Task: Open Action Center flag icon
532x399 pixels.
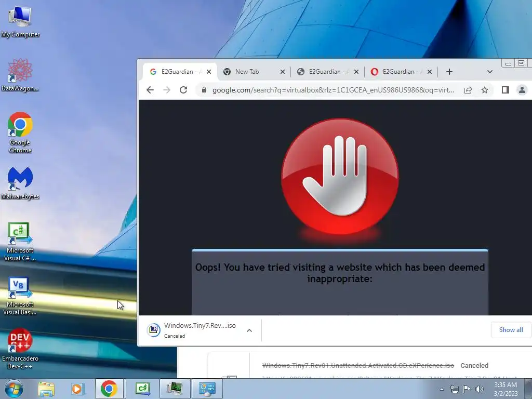Action: (467, 389)
